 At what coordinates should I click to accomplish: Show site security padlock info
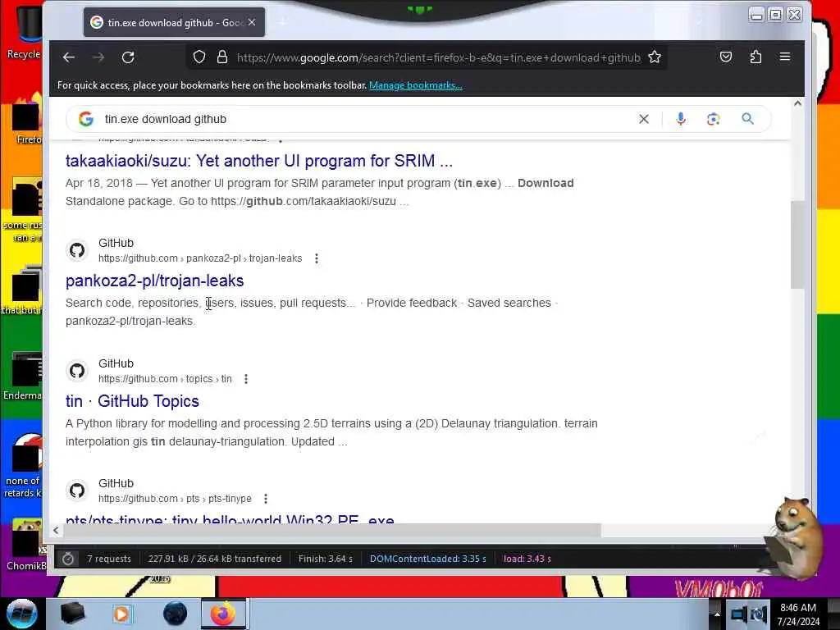point(222,57)
